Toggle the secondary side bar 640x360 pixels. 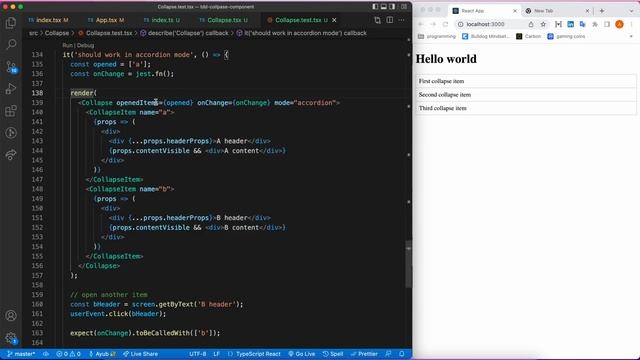[x=392, y=7]
